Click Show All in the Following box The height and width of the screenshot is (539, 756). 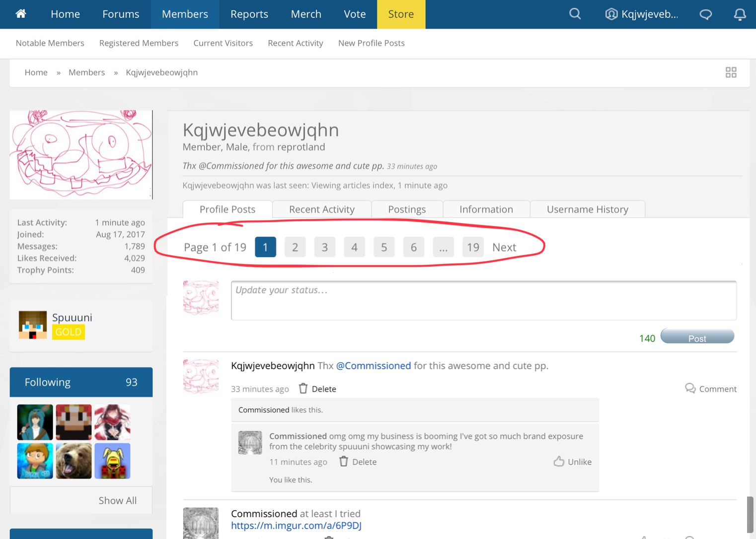tap(118, 500)
